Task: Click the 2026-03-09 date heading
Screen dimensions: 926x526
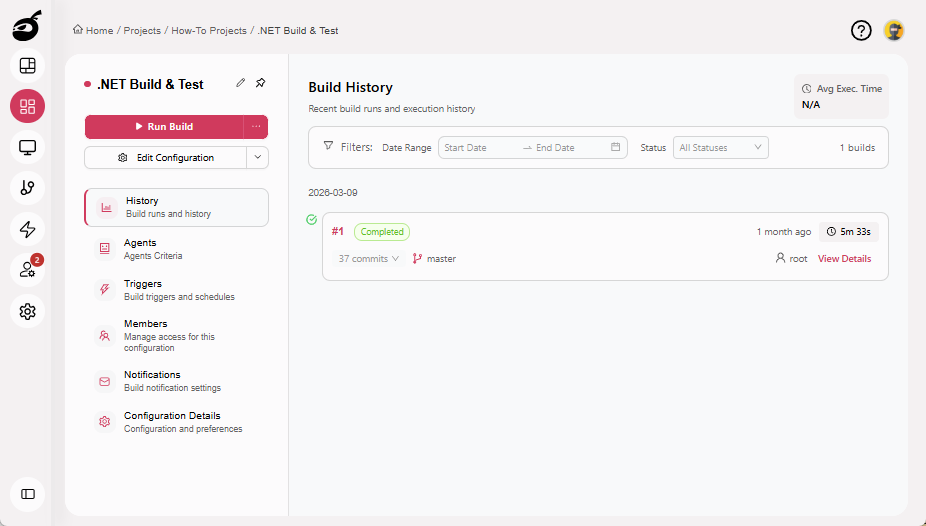Action: coord(332,193)
